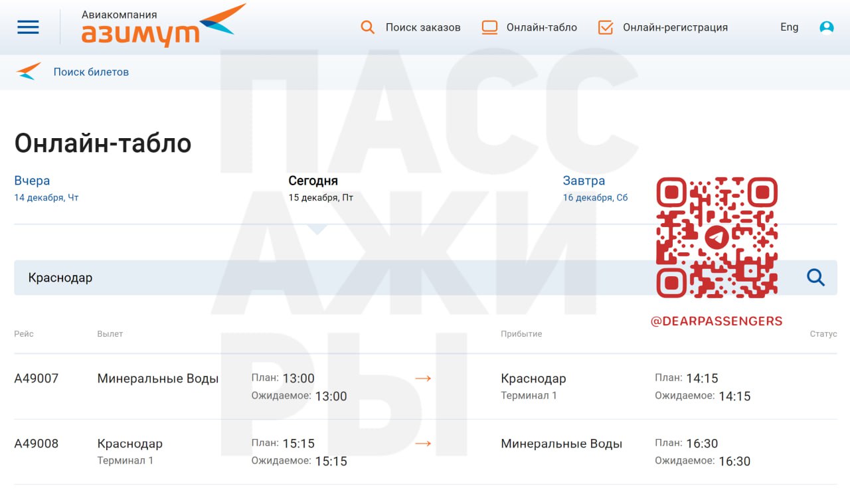Viewport: 850px width, 504px height.
Task: Go to Онлайн-регистрация
Action: click(675, 27)
